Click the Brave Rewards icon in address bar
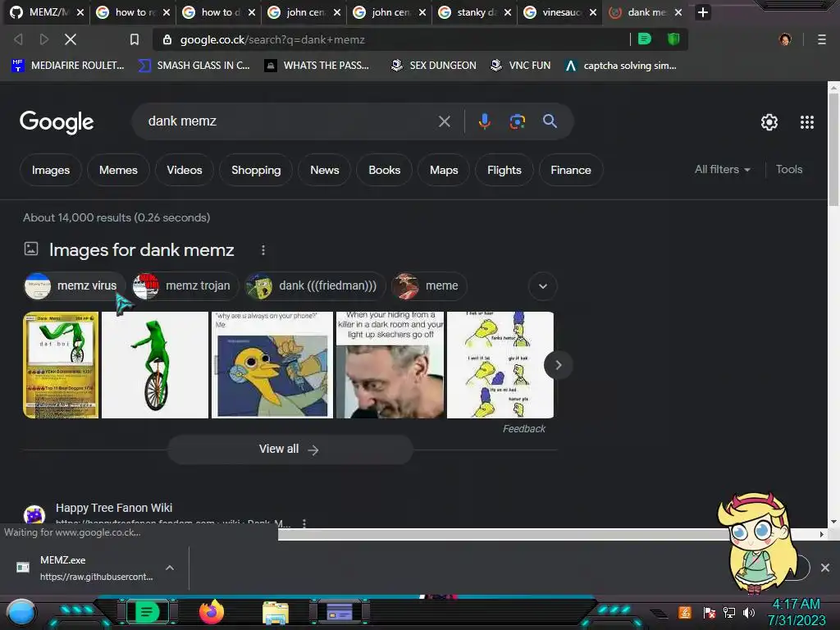Viewport: 840px width, 630px height. pos(645,39)
